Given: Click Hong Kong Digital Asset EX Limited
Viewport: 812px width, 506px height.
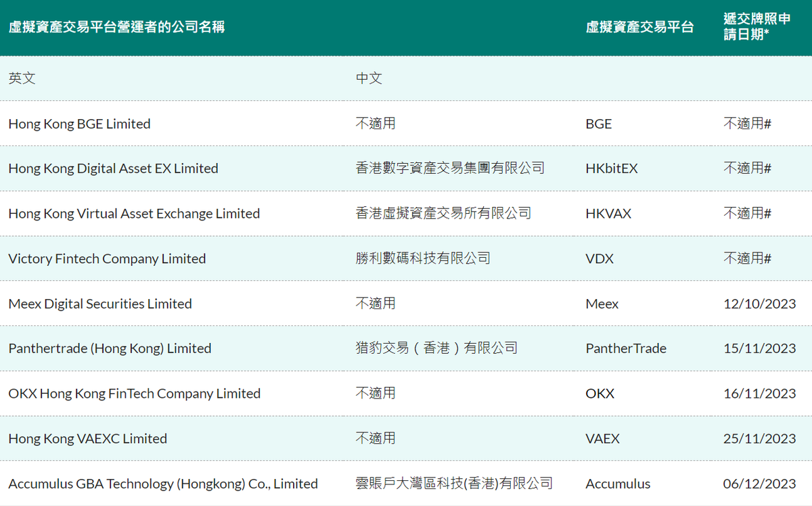Looking at the screenshot, I should click(113, 168).
